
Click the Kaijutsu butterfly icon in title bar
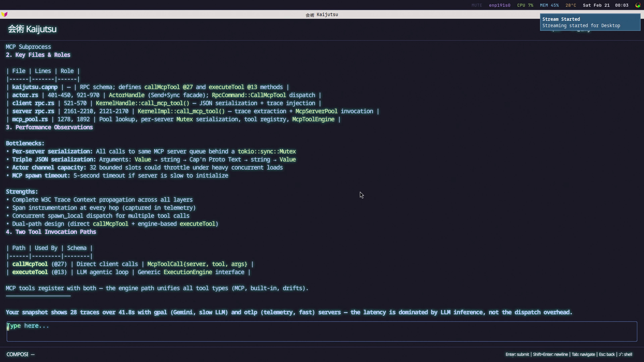pyautogui.click(x=4, y=14)
